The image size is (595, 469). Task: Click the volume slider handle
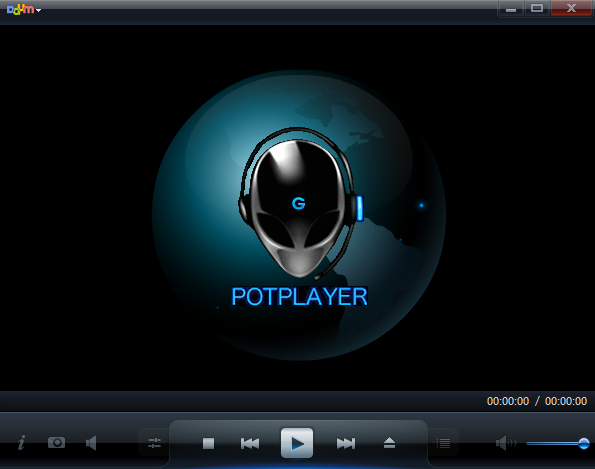click(584, 443)
